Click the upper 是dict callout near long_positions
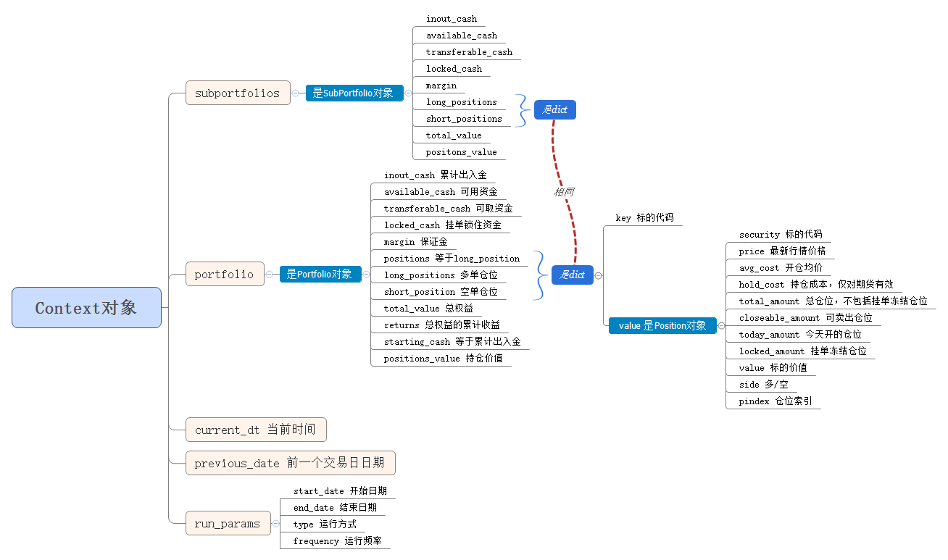The height and width of the screenshot is (560, 948). (x=554, y=110)
